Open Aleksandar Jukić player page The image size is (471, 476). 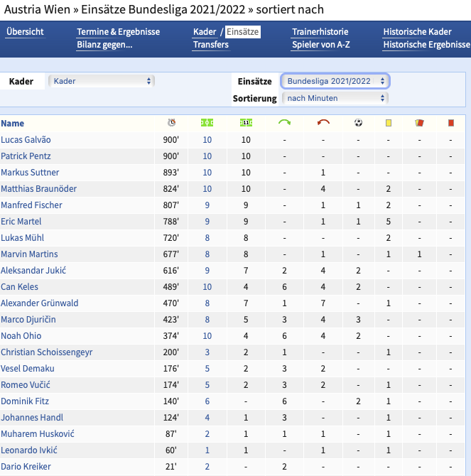(33, 271)
